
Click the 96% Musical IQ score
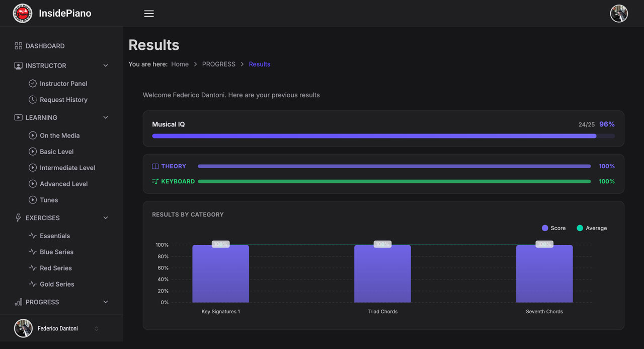pyautogui.click(x=607, y=124)
